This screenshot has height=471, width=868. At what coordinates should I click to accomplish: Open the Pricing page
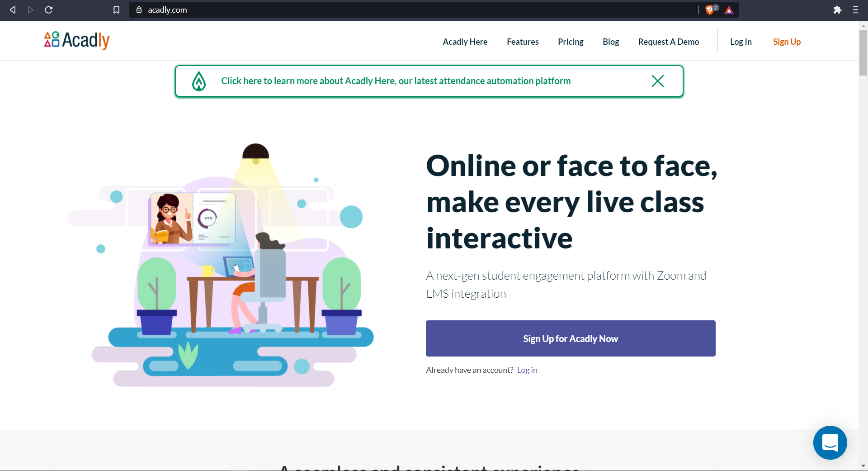tap(571, 42)
